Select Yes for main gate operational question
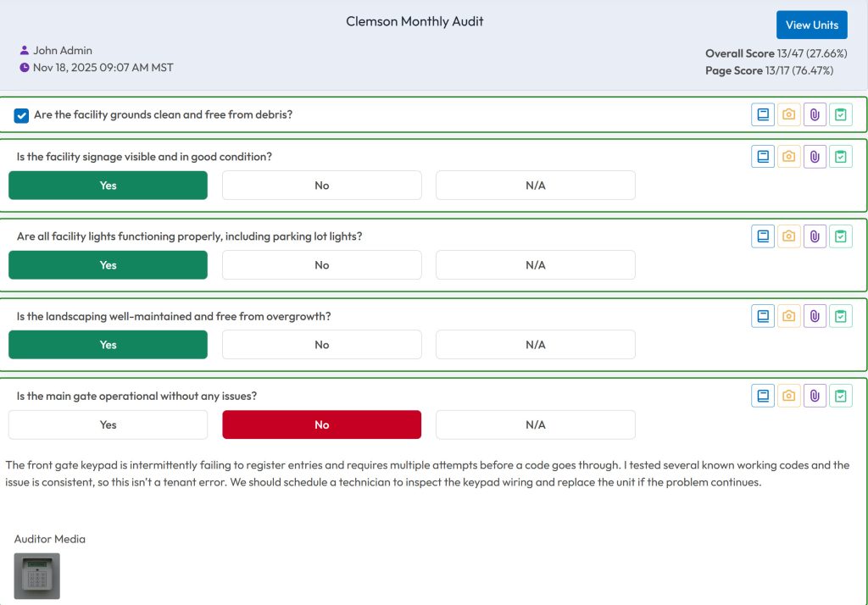 point(108,425)
